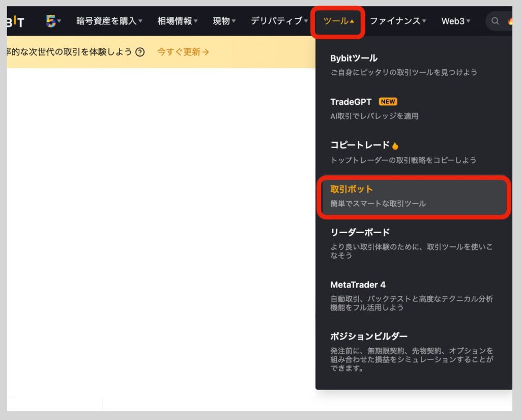Click the dropdown arrow on anniversary badge
521x420 pixels.
click(59, 21)
